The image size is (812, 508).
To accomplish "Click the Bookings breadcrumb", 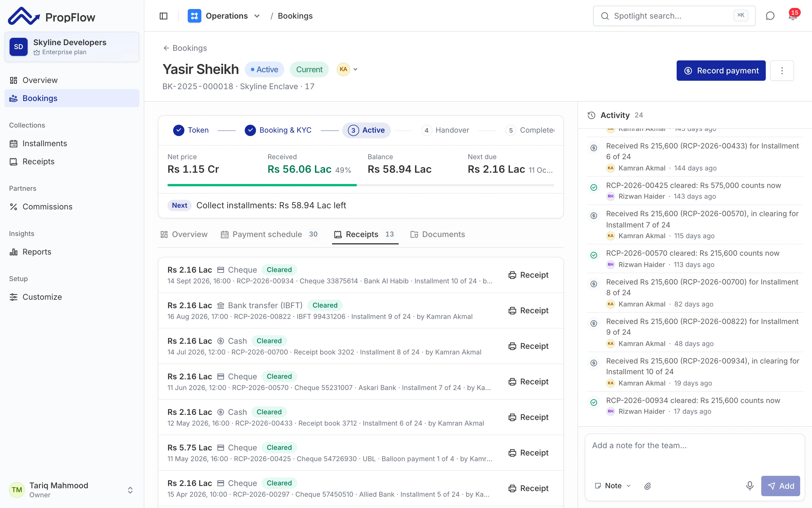I will [x=295, y=16].
